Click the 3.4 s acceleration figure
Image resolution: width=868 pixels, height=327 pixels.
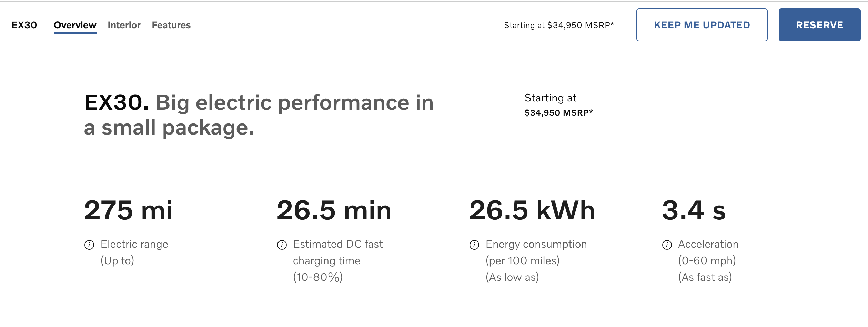(694, 210)
